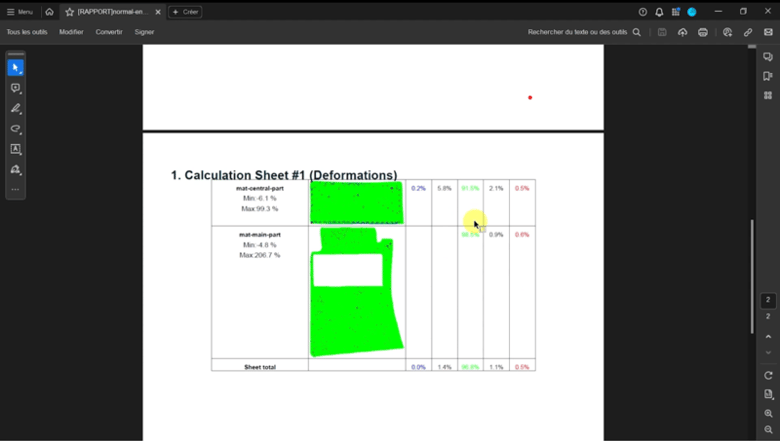The image size is (780, 441).
Task: Click the search text or tools field
Action: click(x=584, y=32)
